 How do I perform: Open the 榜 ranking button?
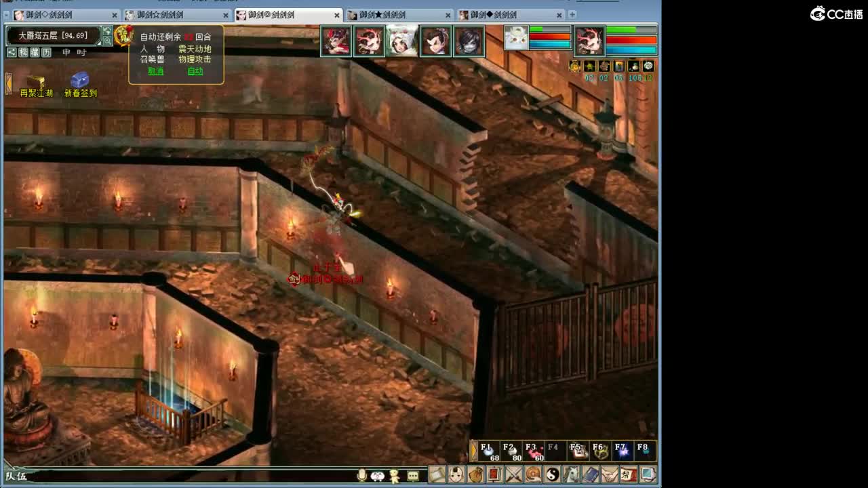click(23, 52)
